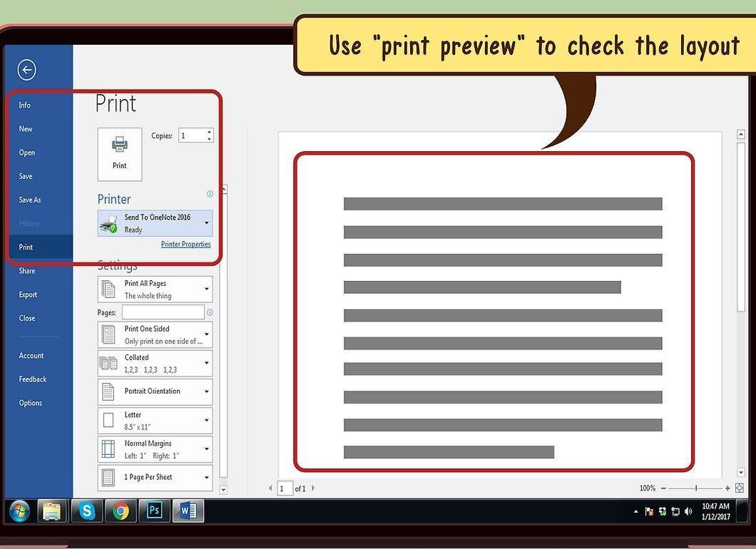Click the info icon next to Pages field
Screen dimensions: 756x549
210,312
